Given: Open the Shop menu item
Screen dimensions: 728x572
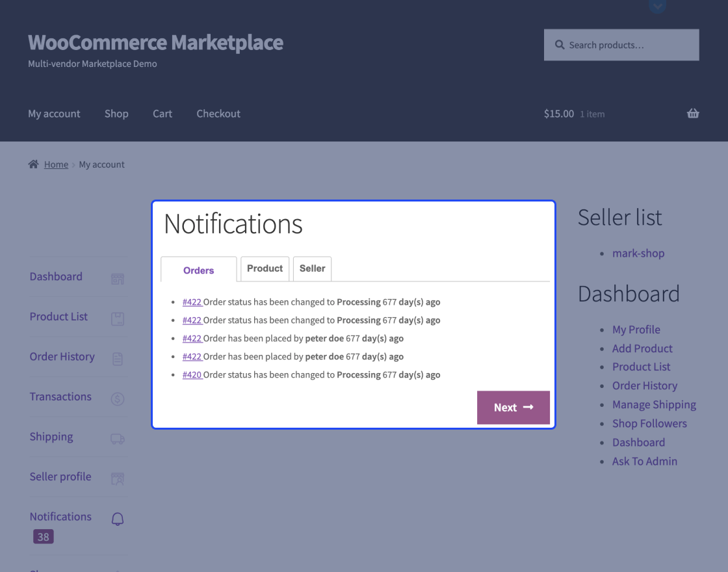Looking at the screenshot, I should [116, 114].
